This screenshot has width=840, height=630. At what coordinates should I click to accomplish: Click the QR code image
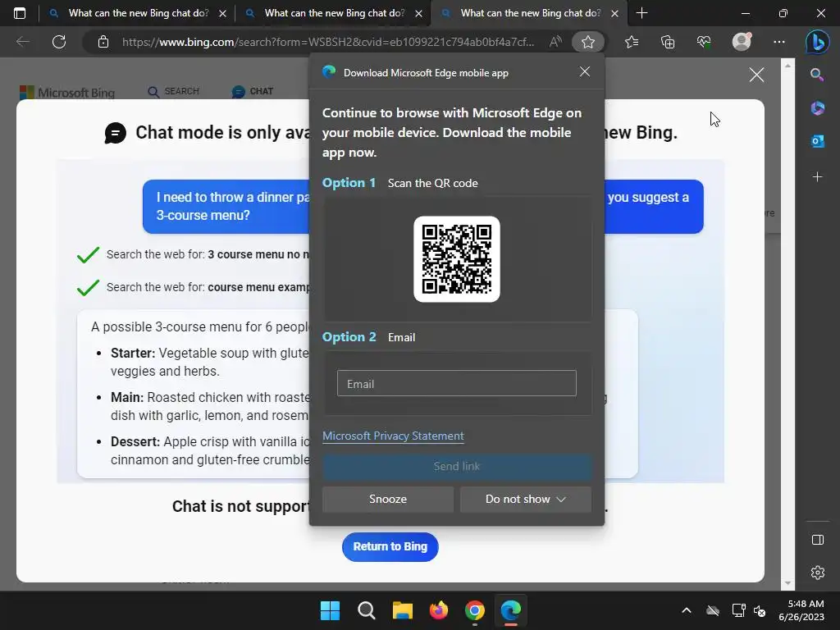(x=457, y=259)
